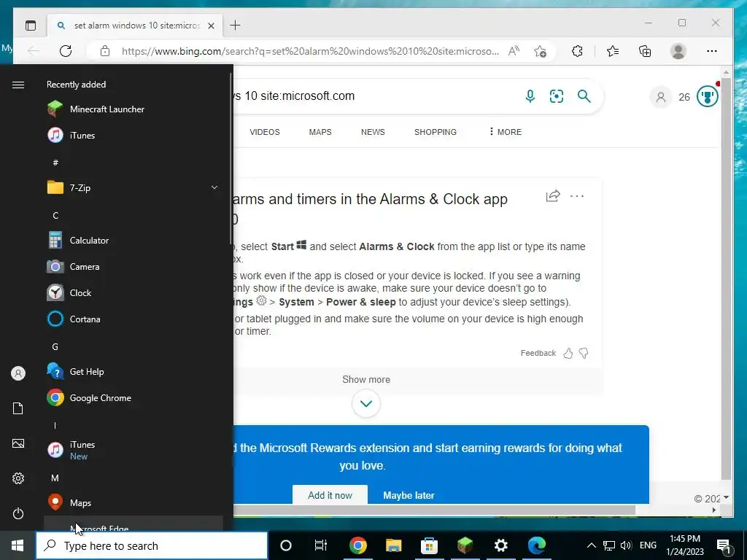Open Bing visual search icon
The width and height of the screenshot is (747, 560).
pyautogui.click(x=557, y=96)
